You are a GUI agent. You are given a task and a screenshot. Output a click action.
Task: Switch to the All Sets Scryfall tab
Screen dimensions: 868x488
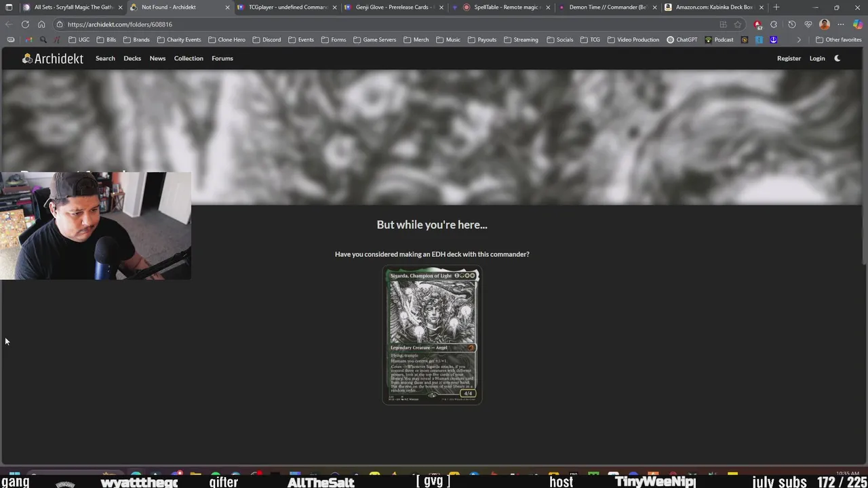coord(73,7)
